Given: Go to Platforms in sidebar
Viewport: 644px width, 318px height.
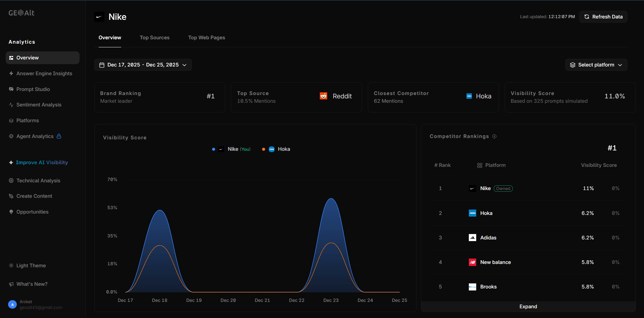Looking at the screenshot, I should (43, 121).
